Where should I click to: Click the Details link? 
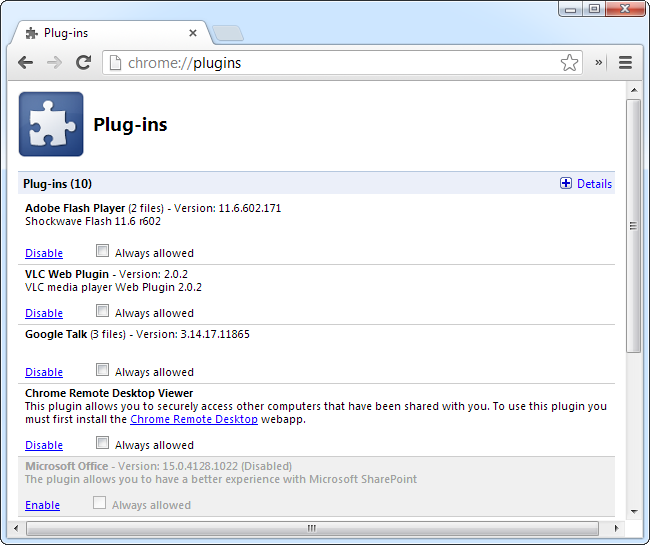click(x=594, y=184)
